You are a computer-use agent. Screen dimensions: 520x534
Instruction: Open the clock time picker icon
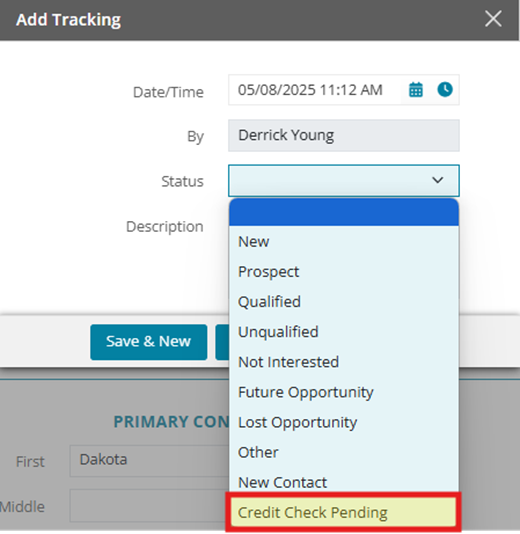(445, 90)
